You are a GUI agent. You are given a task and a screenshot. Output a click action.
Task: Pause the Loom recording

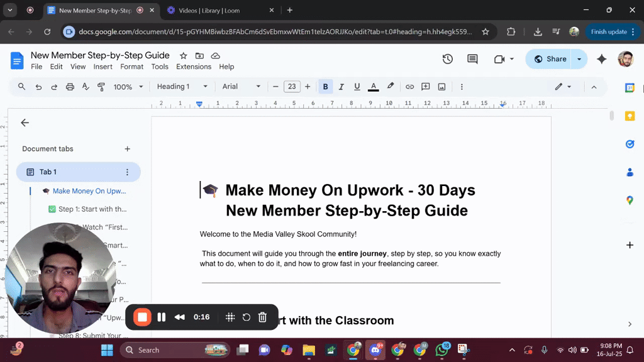[162, 317]
